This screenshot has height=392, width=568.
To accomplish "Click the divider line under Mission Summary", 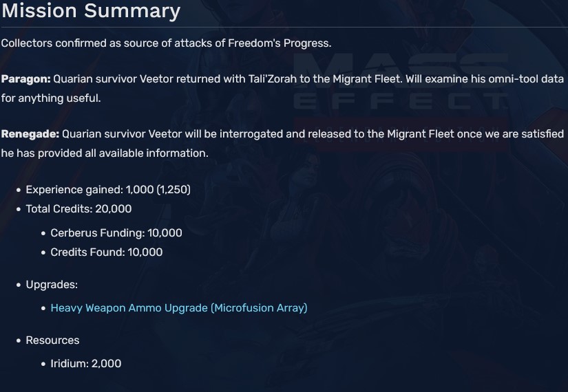I will pyautogui.click(x=284, y=27).
